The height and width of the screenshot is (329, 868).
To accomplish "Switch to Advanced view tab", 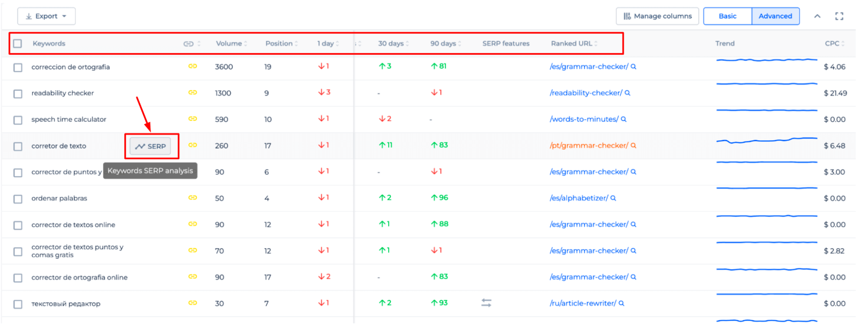I will pyautogui.click(x=776, y=16).
